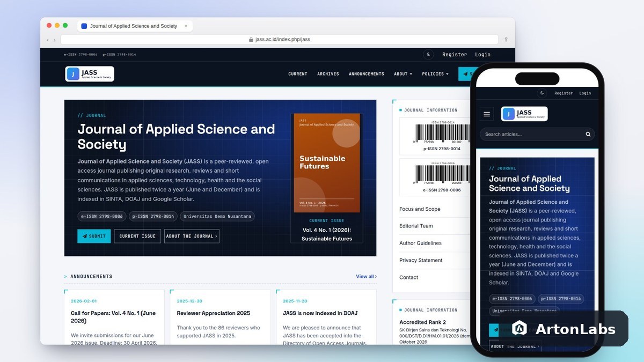This screenshot has width=644, height=362.
Task: Open hamburger menu on the phone
Action: tap(487, 114)
